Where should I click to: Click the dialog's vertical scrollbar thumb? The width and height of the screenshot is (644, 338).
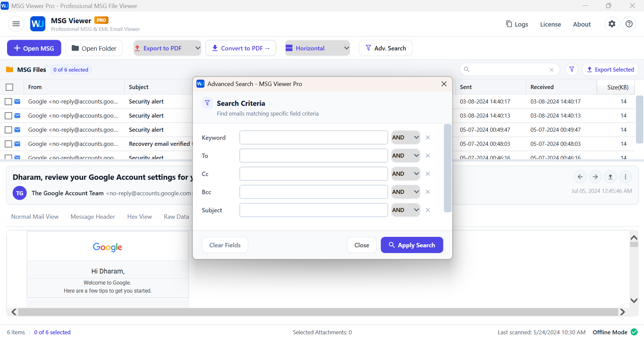pyautogui.click(x=448, y=168)
